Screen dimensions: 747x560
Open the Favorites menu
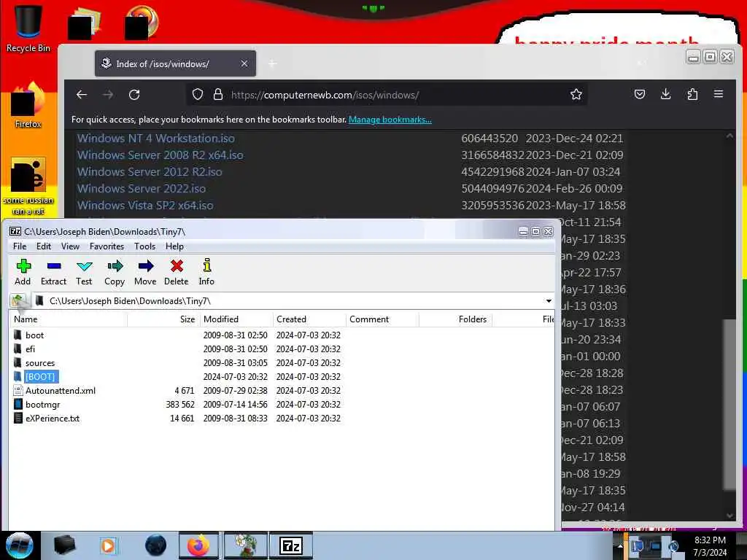[x=107, y=246]
